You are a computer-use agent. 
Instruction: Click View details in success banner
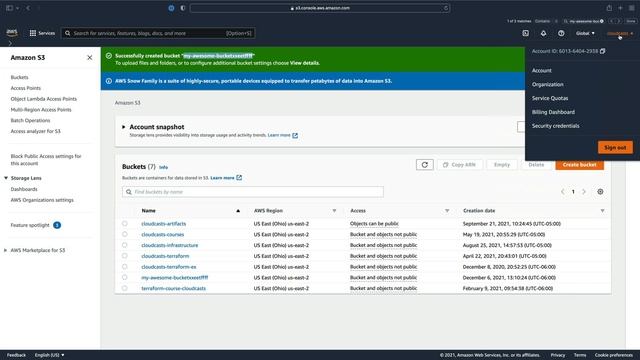point(304,63)
